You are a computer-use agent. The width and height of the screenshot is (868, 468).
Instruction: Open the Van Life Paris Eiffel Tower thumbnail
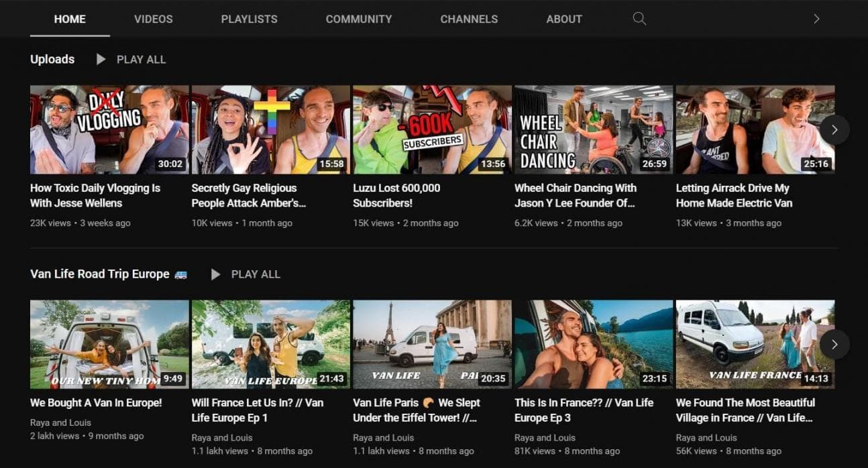431,344
